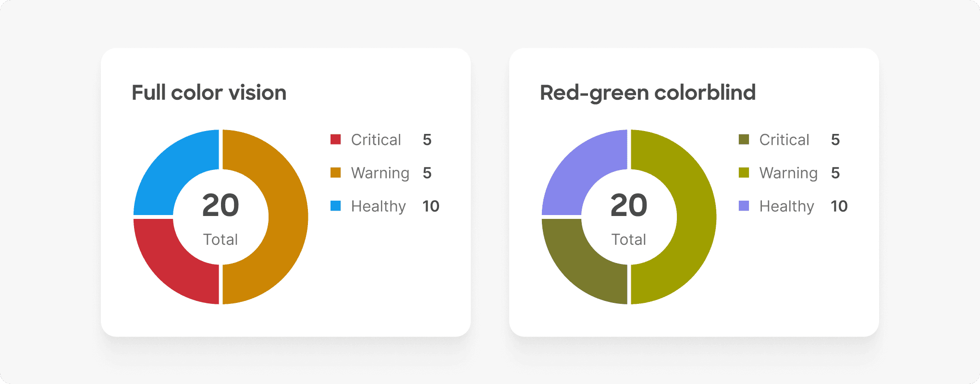The height and width of the screenshot is (384, 980).
Task: Click the Warning value '5' in Red-green colorblind legend
Action: pyautogui.click(x=835, y=173)
